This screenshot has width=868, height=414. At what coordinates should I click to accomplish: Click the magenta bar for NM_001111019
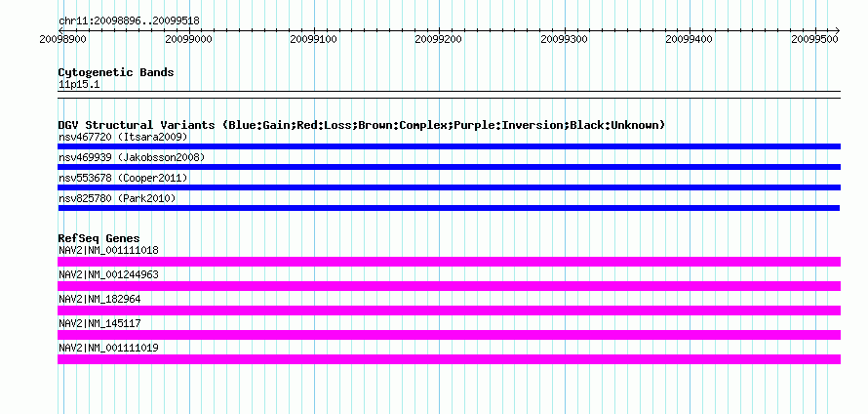coord(449,359)
